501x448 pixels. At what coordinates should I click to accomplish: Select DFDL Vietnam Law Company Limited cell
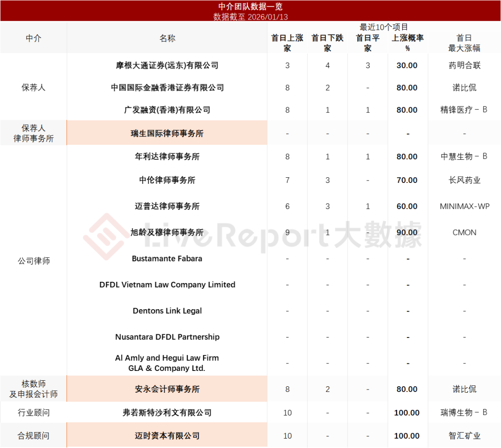[167, 285]
